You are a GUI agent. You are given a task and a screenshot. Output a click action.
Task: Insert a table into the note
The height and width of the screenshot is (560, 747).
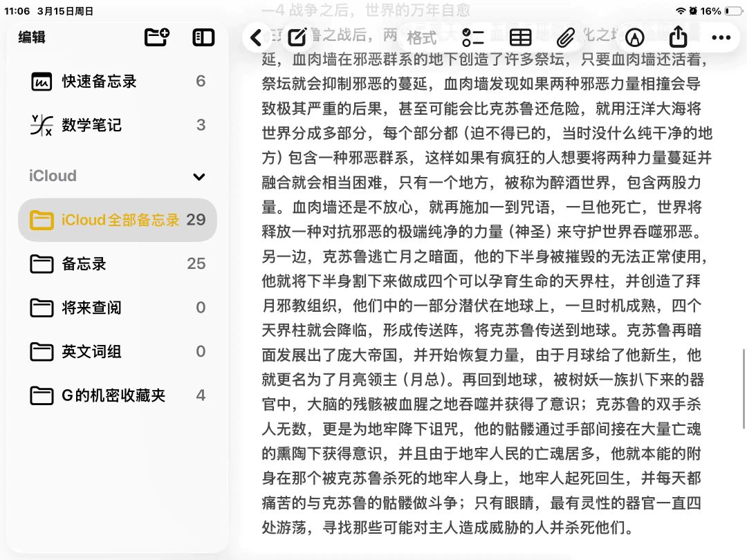coord(520,37)
